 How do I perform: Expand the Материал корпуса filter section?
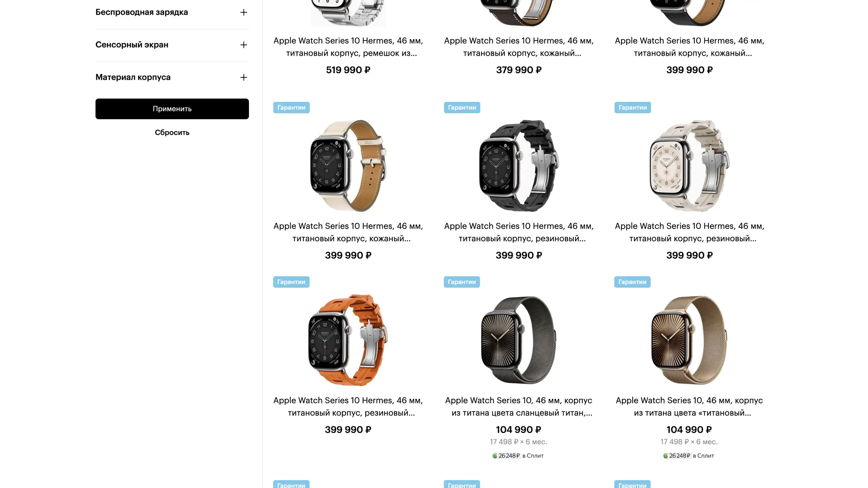172,77
